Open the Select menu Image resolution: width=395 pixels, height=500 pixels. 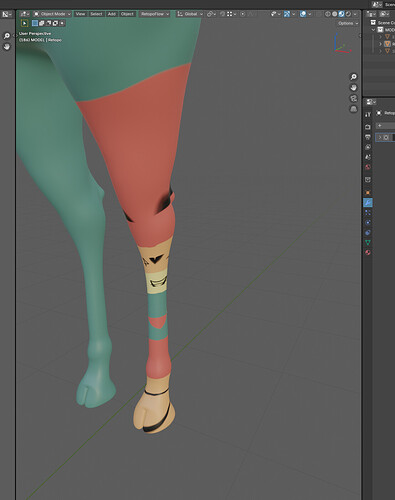(96, 14)
